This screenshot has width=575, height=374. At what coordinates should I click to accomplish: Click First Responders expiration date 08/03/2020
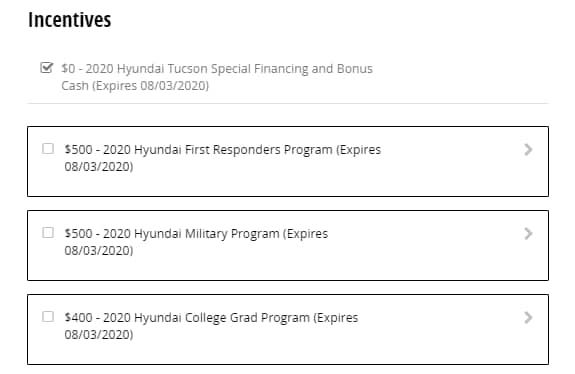point(99,167)
